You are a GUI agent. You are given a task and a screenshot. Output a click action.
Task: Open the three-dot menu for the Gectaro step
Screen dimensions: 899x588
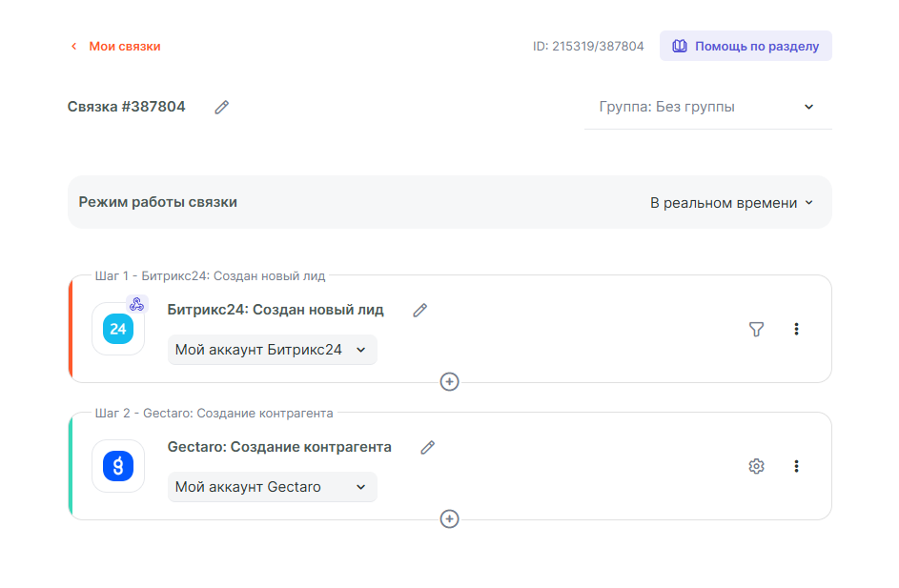(x=796, y=466)
